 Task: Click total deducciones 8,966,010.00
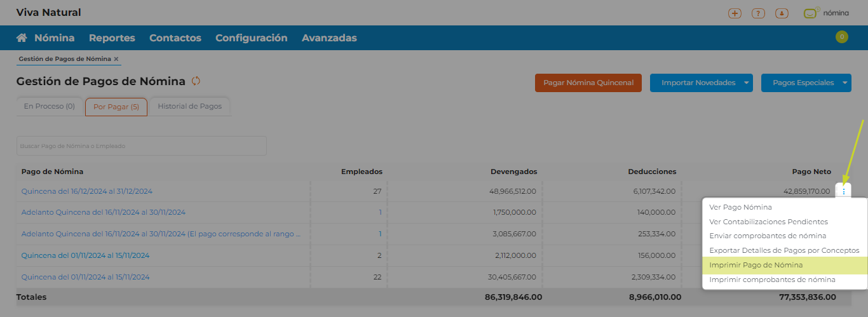pos(655,297)
